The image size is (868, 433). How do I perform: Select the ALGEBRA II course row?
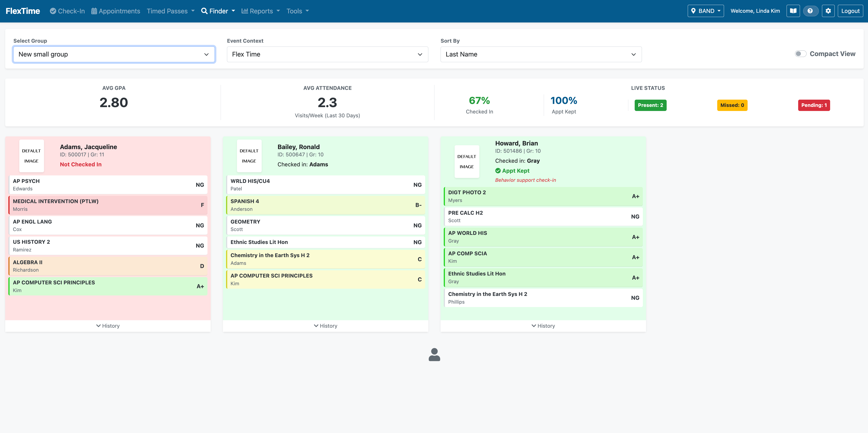pyautogui.click(x=108, y=266)
